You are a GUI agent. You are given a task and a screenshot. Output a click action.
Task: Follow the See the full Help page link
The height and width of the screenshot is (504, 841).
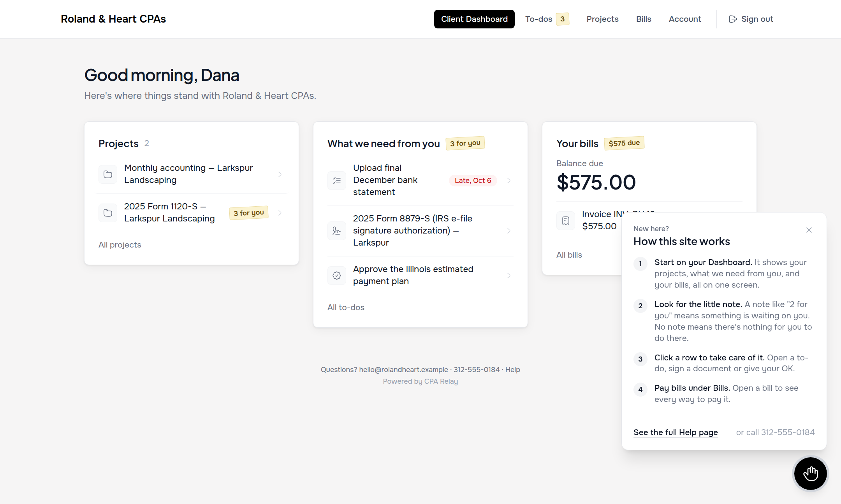pyautogui.click(x=676, y=432)
